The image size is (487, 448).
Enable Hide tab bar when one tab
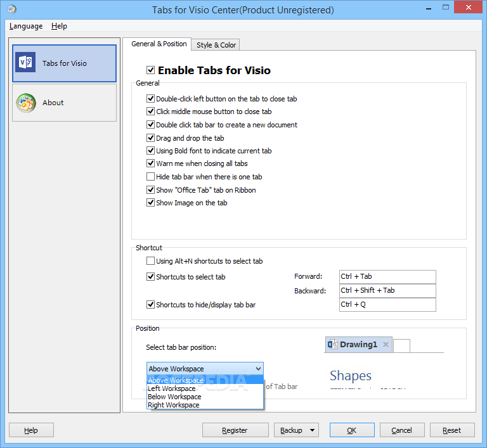coord(151,177)
